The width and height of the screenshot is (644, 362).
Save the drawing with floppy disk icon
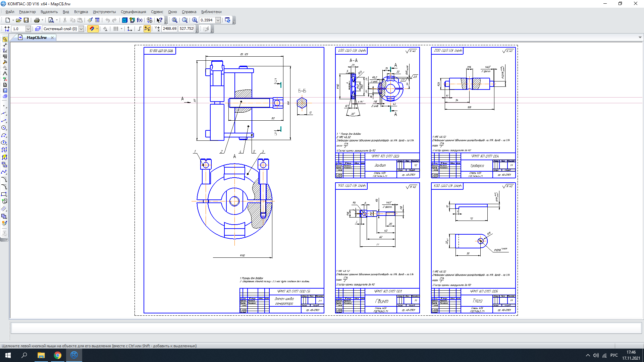pos(26,20)
